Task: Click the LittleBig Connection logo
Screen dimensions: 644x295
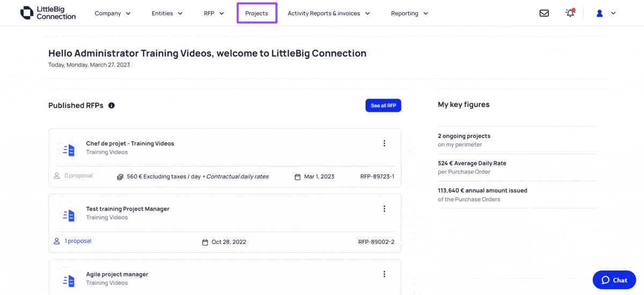Action: tap(48, 13)
